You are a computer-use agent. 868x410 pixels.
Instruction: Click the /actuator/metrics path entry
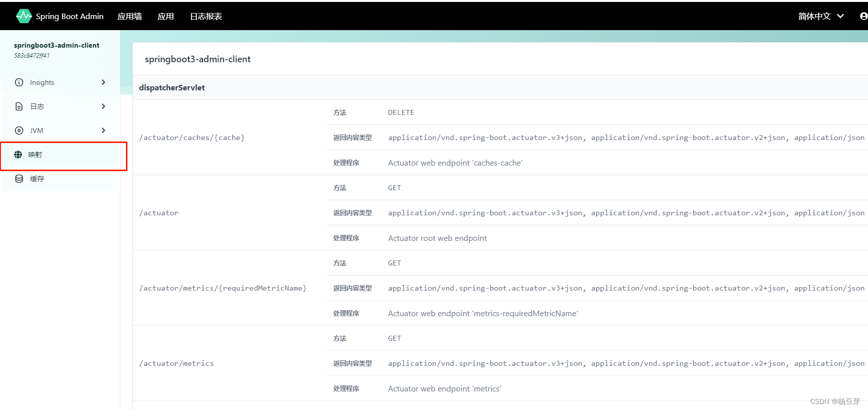coord(176,363)
